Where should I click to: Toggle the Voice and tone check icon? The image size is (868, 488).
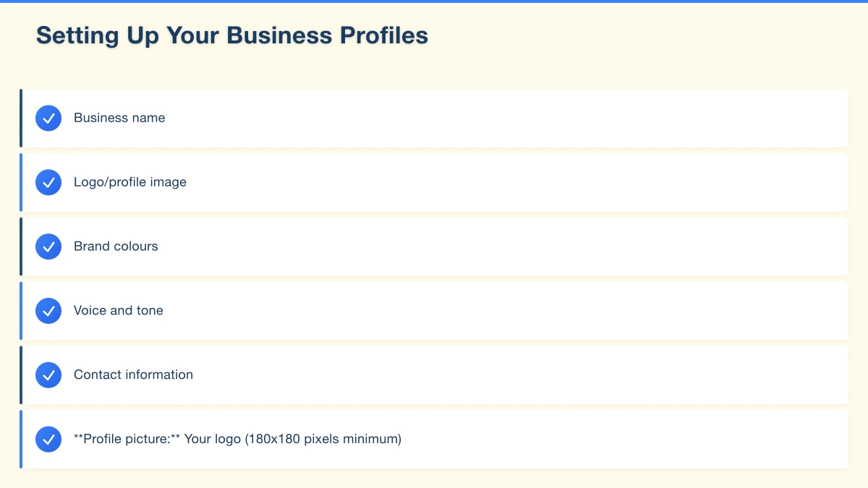pyautogui.click(x=48, y=311)
